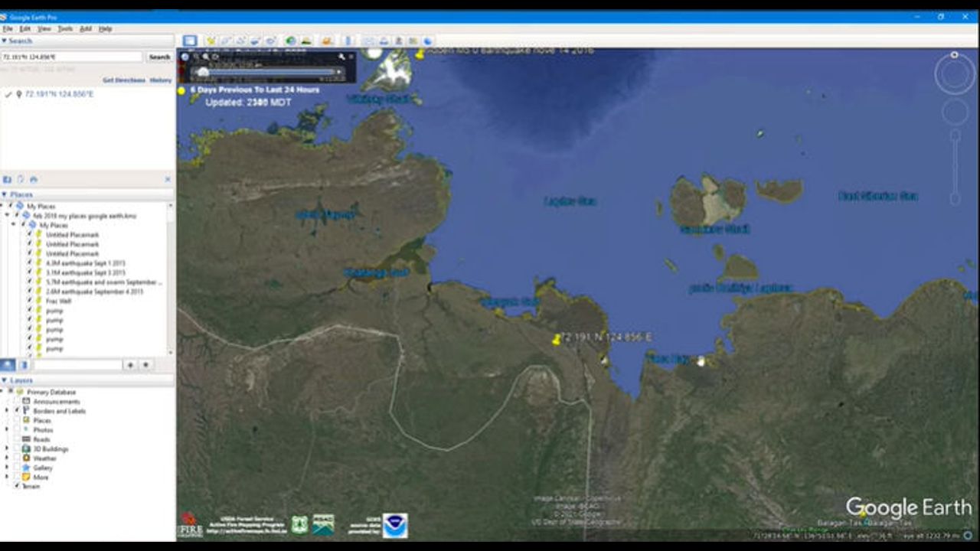This screenshot has width=980, height=551.
Task: Click the Show Historical Imagery clock icon
Action: pos(291,41)
